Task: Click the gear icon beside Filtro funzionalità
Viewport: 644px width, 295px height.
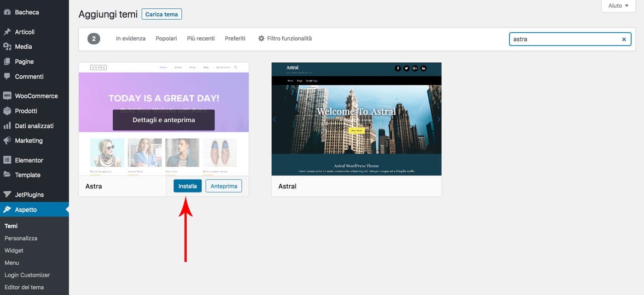Action: 261,39
